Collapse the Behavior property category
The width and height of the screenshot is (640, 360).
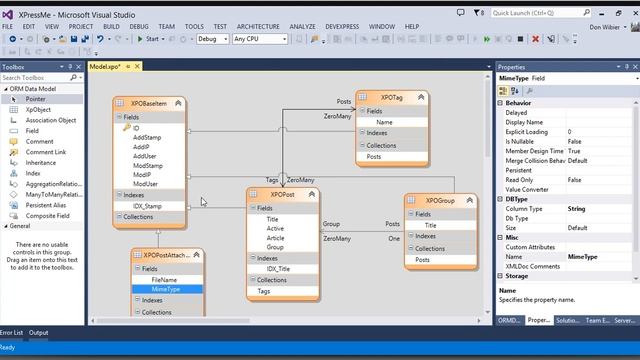pos(500,103)
